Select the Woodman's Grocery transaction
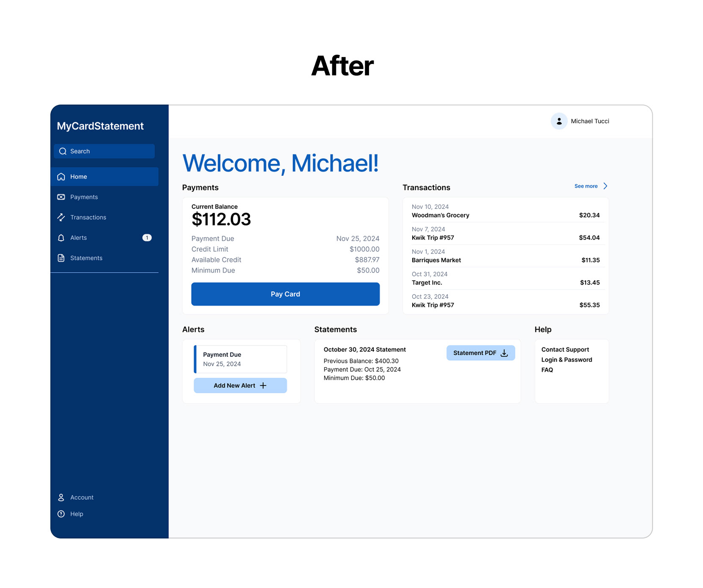703x588 pixels. (506, 211)
